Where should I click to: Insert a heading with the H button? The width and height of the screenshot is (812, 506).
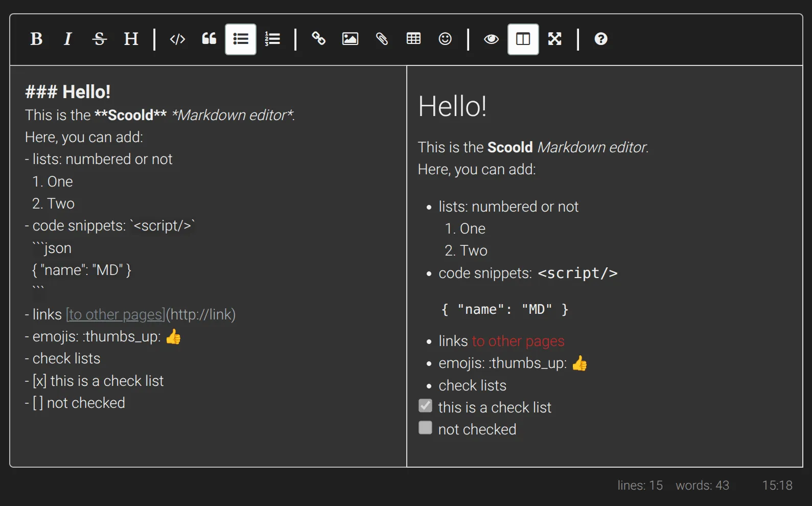131,39
